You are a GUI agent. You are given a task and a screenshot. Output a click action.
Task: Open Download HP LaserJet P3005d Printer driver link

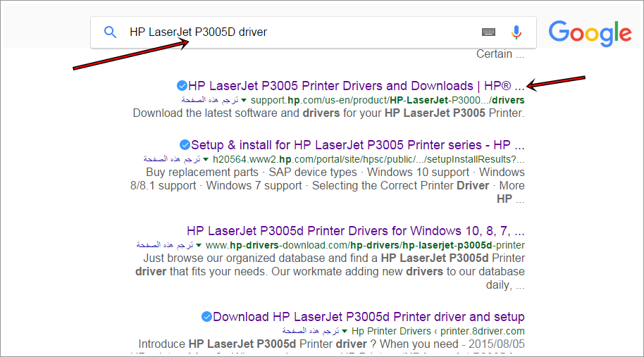point(369,317)
